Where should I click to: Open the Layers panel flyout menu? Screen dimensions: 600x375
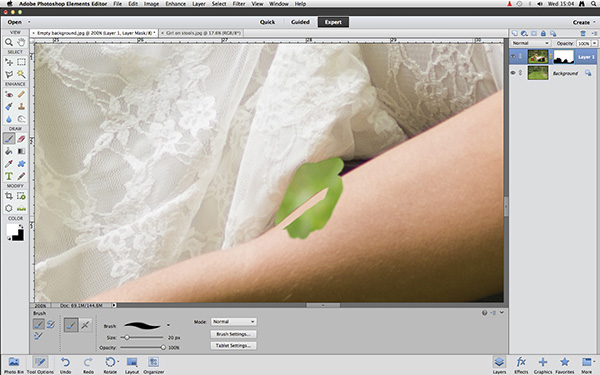click(x=594, y=34)
